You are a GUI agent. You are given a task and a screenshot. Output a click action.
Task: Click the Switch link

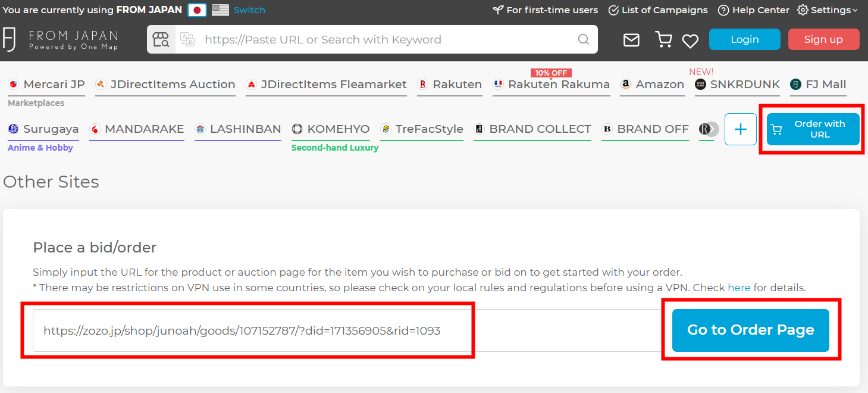point(249,10)
